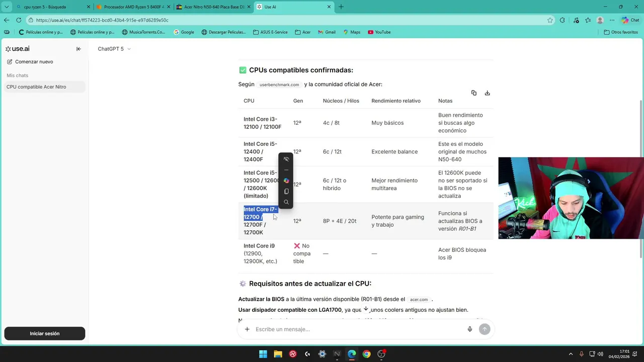The height and width of the screenshot is (362, 644).
Task: Open the Google bookmark
Action: click(184, 32)
